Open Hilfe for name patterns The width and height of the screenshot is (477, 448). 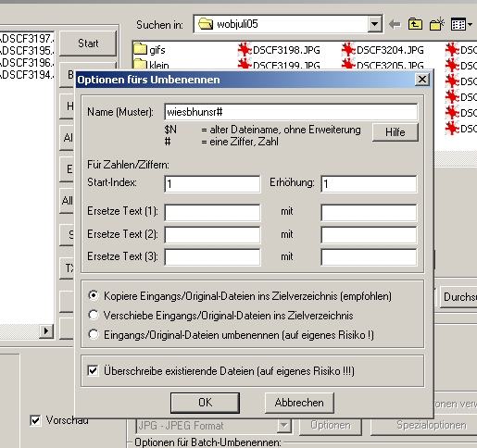tap(395, 132)
